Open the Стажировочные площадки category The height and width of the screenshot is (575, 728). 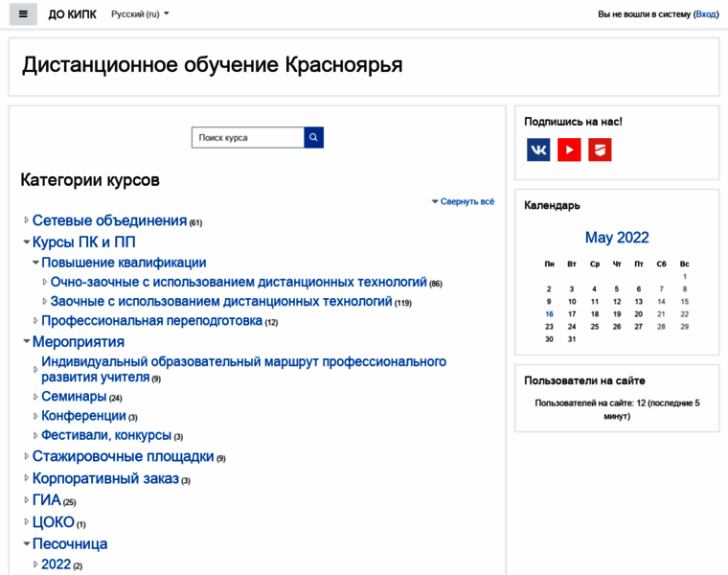pyautogui.click(x=123, y=456)
